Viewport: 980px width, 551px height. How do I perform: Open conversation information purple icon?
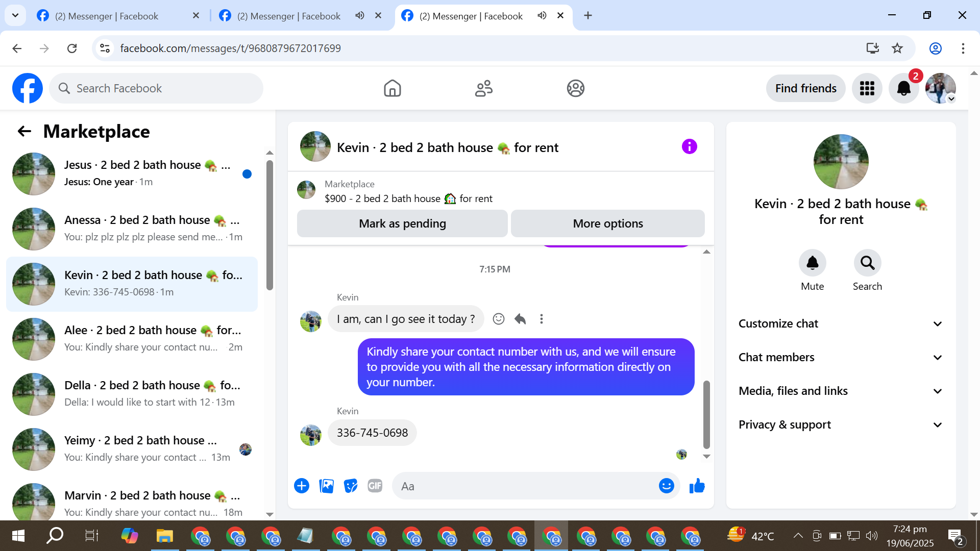pyautogui.click(x=689, y=147)
